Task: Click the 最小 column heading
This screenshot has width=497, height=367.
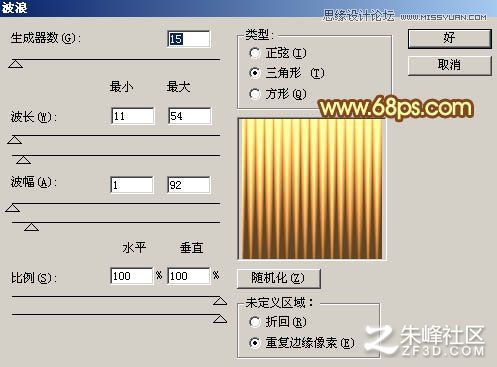Action: pyautogui.click(x=121, y=87)
